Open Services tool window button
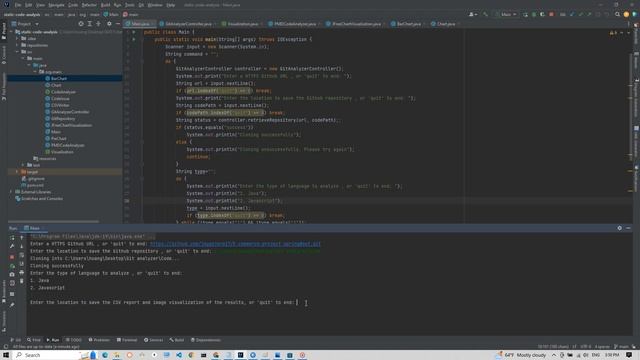 click(x=153, y=340)
